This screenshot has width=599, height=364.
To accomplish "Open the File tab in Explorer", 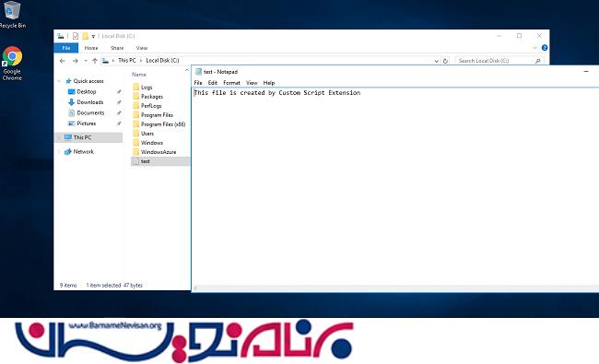I will [x=66, y=48].
